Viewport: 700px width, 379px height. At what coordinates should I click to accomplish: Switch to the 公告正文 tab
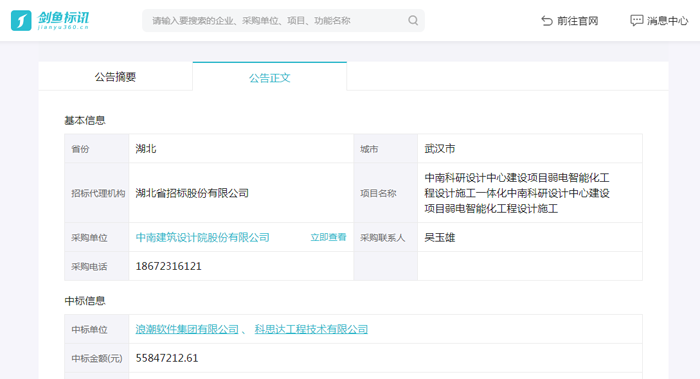tap(270, 78)
